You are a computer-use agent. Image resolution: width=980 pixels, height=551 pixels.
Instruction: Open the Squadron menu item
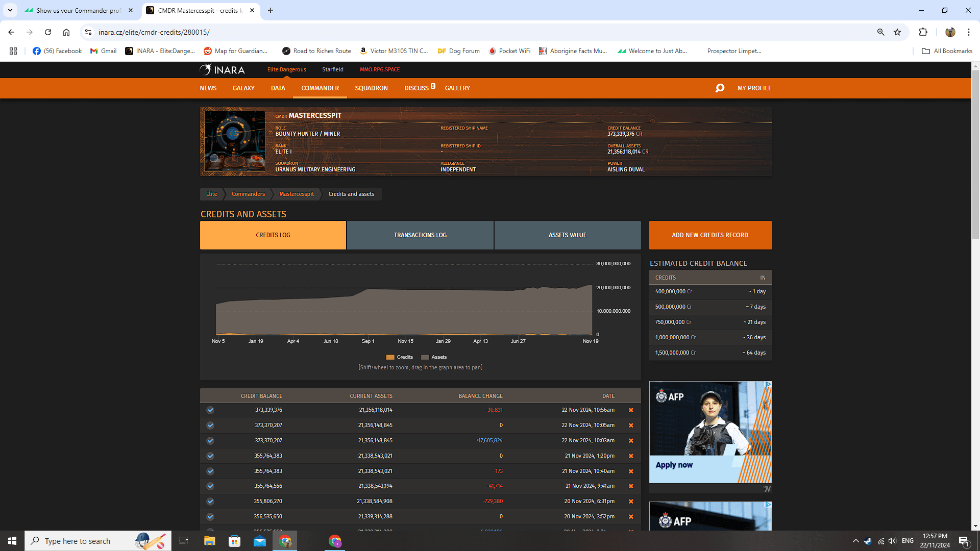coord(371,88)
